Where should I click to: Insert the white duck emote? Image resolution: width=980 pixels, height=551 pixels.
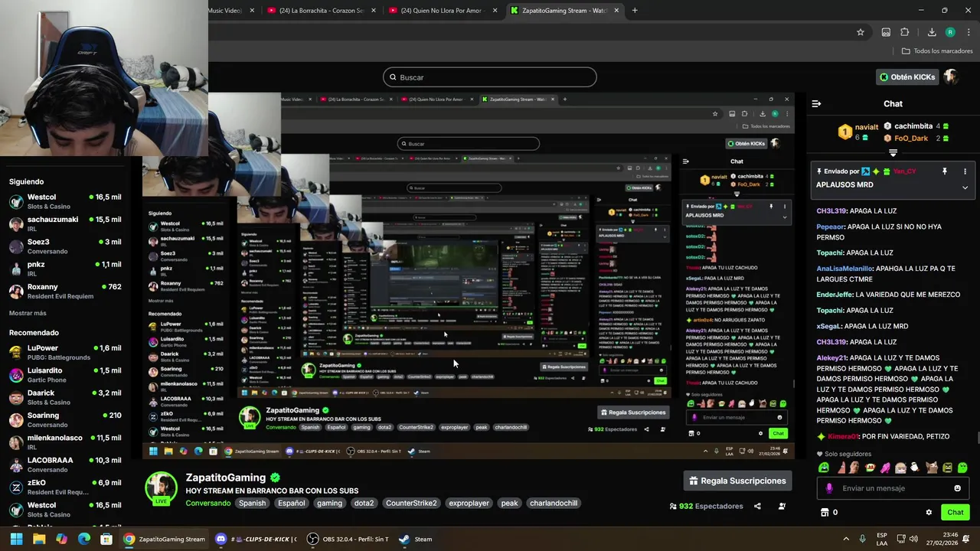914,468
